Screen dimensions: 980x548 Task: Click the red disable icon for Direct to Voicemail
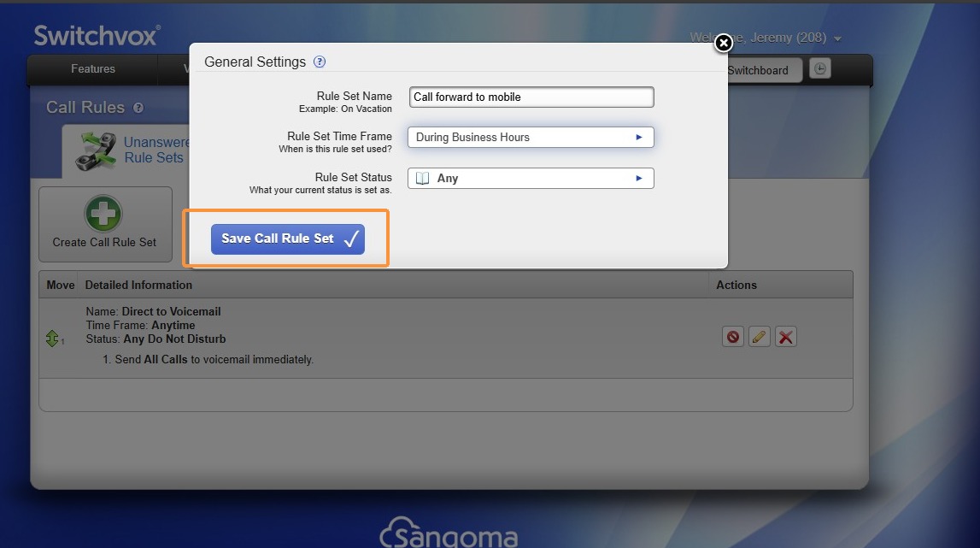coord(732,337)
